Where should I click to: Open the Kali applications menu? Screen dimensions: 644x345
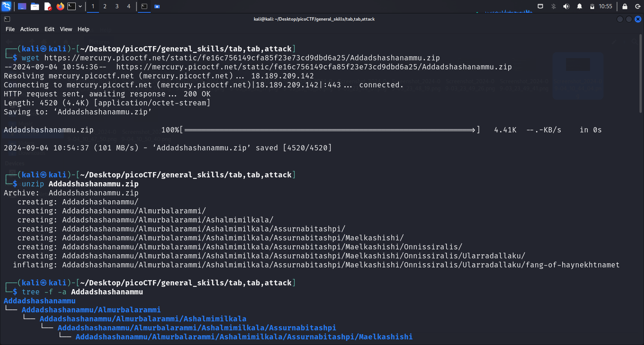click(x=6, y=6)
